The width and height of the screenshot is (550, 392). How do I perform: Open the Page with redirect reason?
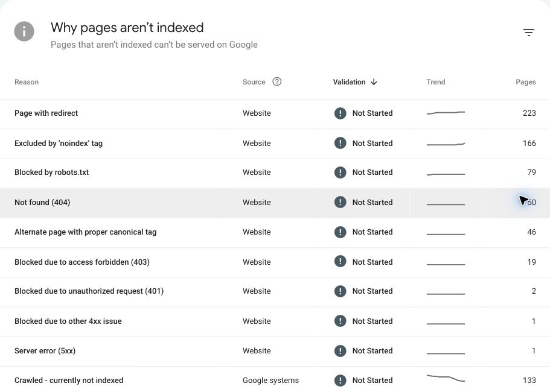click(46, 113)
